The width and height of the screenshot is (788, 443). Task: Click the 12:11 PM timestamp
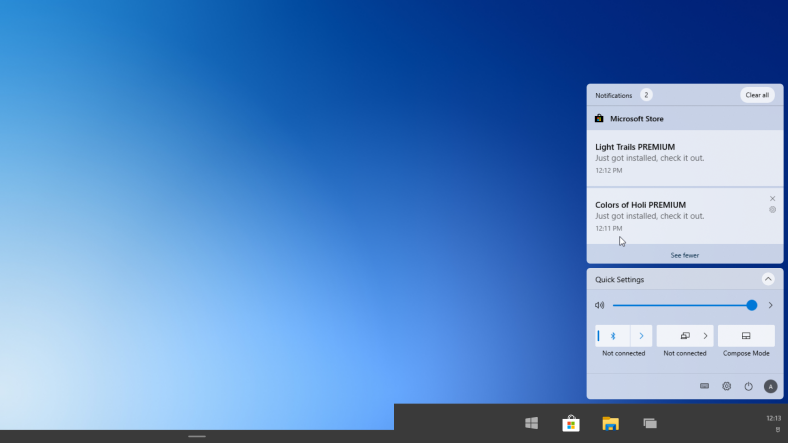[x=609, y=228]
